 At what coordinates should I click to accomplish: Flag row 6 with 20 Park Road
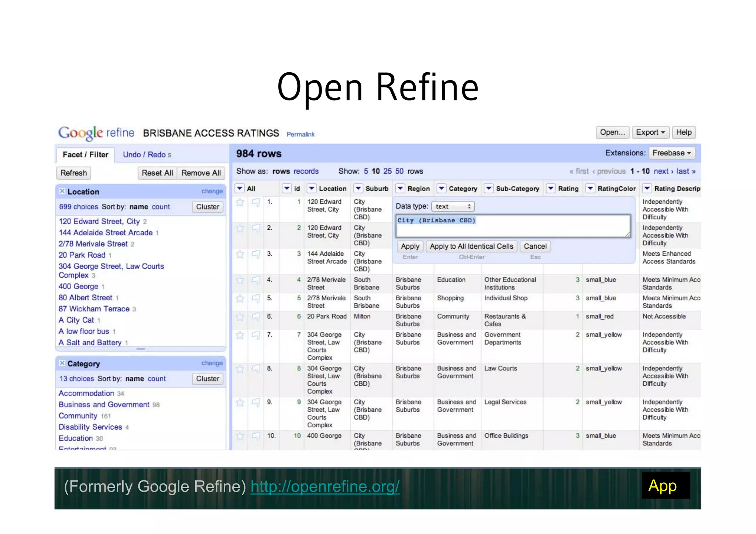[256, 317]
